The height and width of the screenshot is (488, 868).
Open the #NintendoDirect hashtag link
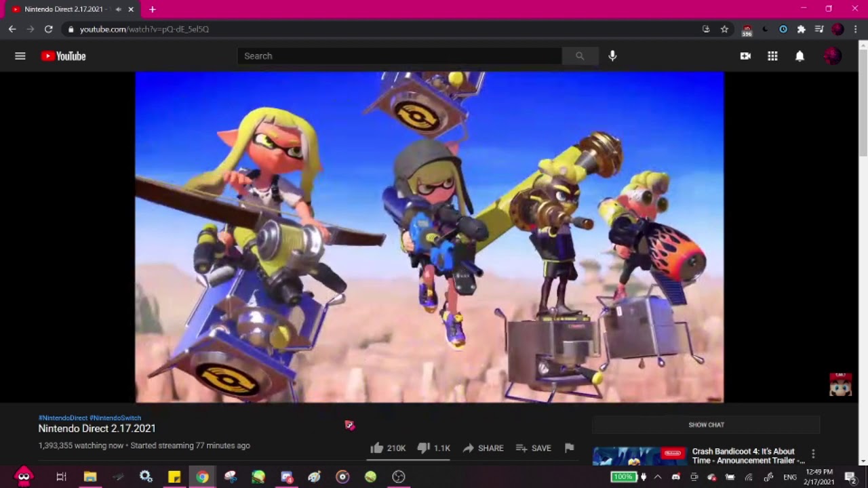[63, 418]
